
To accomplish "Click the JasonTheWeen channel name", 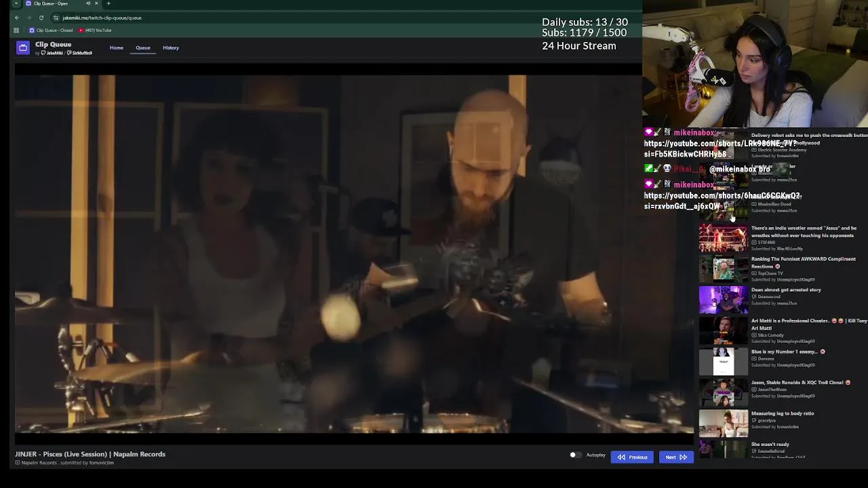I will [772, 390].
